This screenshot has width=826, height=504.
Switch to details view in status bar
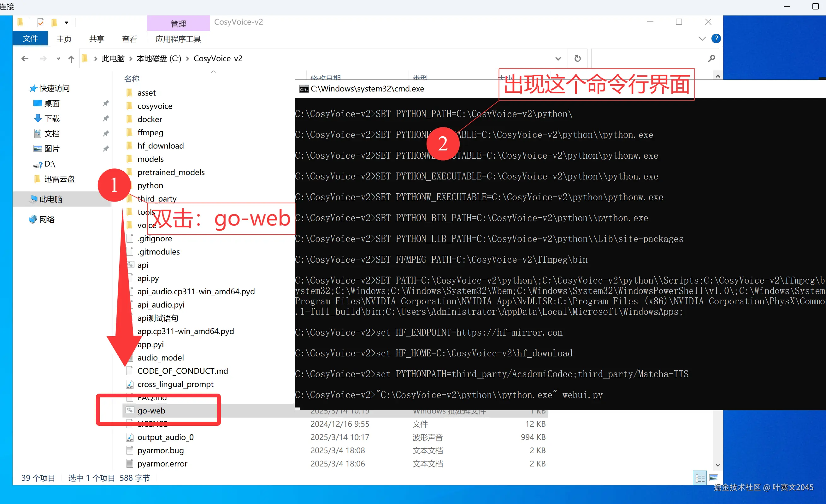pos(700,478)
